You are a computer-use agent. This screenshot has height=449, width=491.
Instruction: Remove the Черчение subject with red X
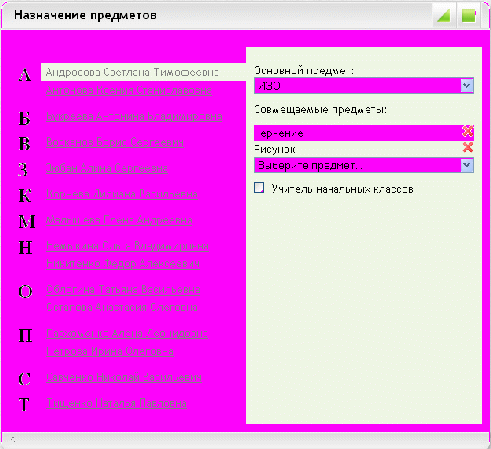tap(468, 132)
